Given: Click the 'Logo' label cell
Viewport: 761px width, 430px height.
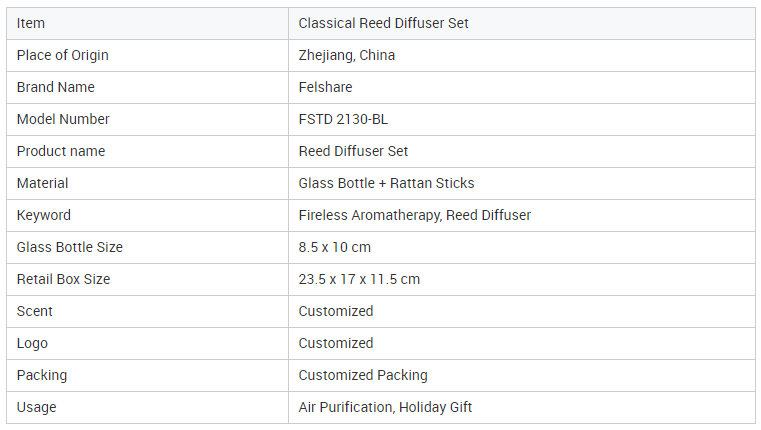Looking at the screenshot, I should click(x=147, y=344).
